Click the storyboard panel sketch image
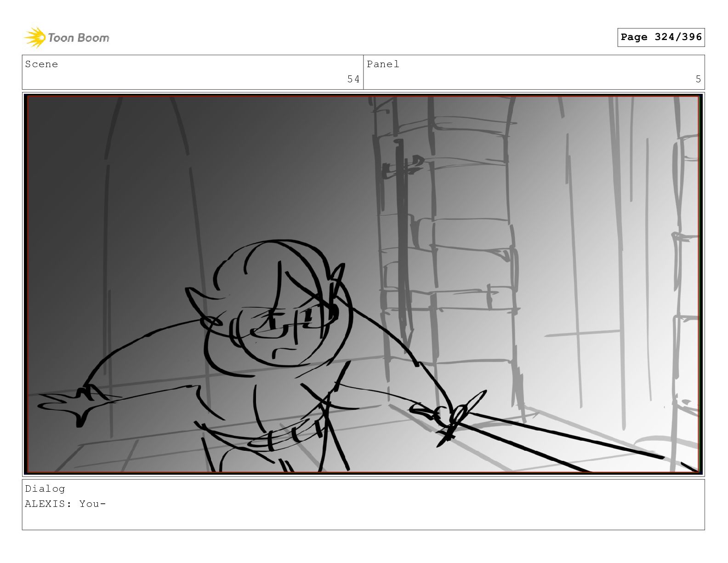Image resolution: width=728 pixels, height=563 pixels. 363,284
